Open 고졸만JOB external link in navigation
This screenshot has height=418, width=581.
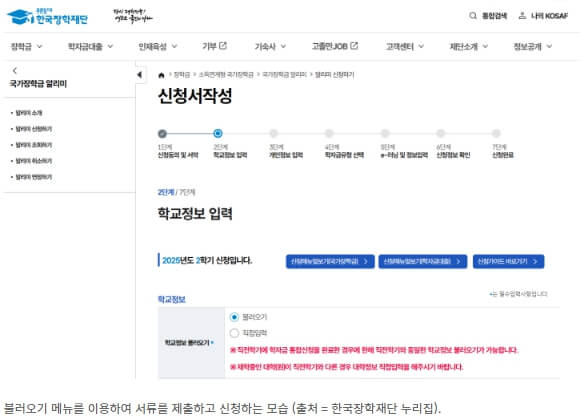(335, 46)
